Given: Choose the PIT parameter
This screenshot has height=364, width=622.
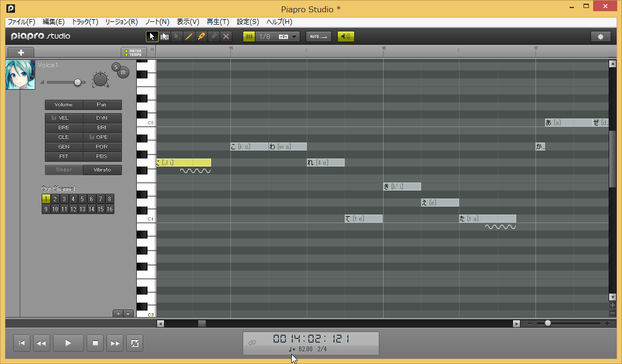Looking at the screenshot, I should click(x=64, y=156).
